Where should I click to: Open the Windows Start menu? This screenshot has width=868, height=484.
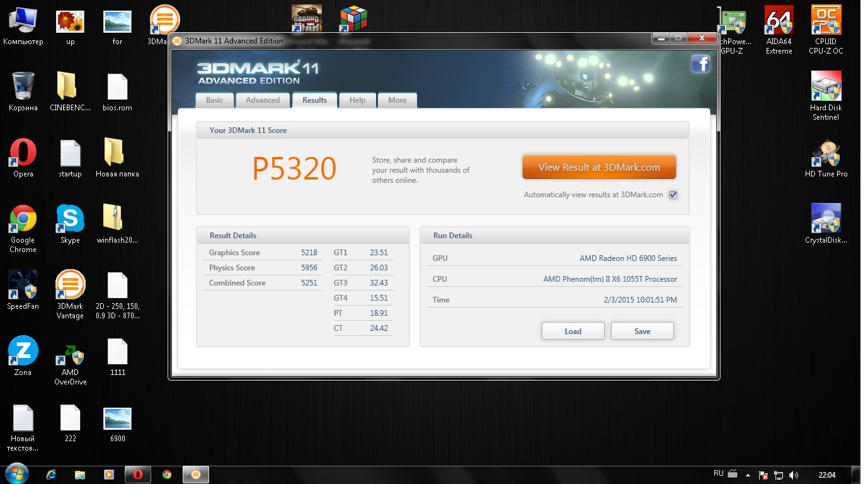[16, 474]
